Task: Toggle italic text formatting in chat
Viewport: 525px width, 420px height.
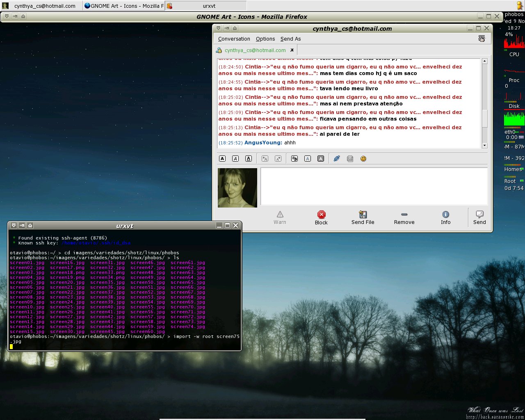Action: pos(235,159)
